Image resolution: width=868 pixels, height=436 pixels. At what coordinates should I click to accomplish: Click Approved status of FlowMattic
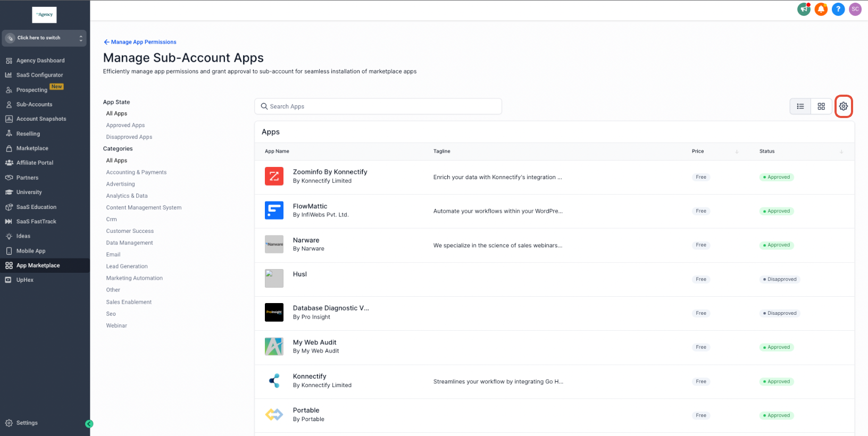click(777, 211)
